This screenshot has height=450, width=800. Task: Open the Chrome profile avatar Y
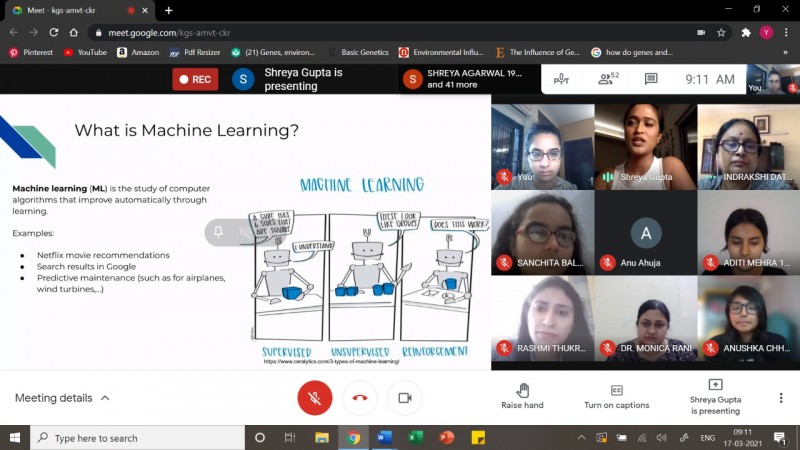pyautogui.click(x=766, y=33)
